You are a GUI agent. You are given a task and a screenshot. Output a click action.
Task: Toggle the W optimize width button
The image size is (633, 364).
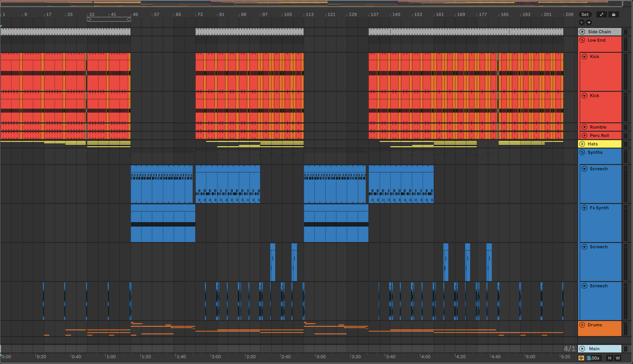(618, 358)
